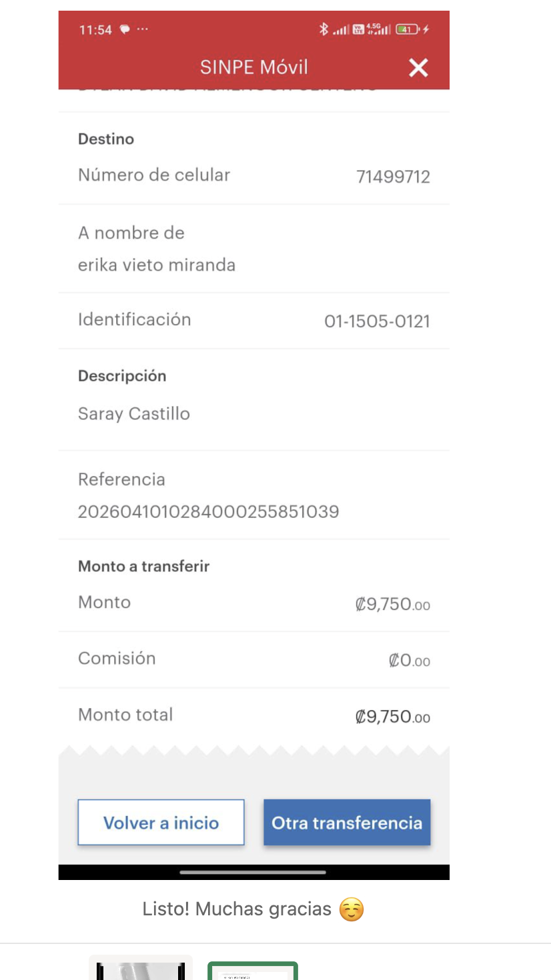The image size is (551, 980).
Task: Click the recipient name erika vieto miranda
Action: [157, 265]
